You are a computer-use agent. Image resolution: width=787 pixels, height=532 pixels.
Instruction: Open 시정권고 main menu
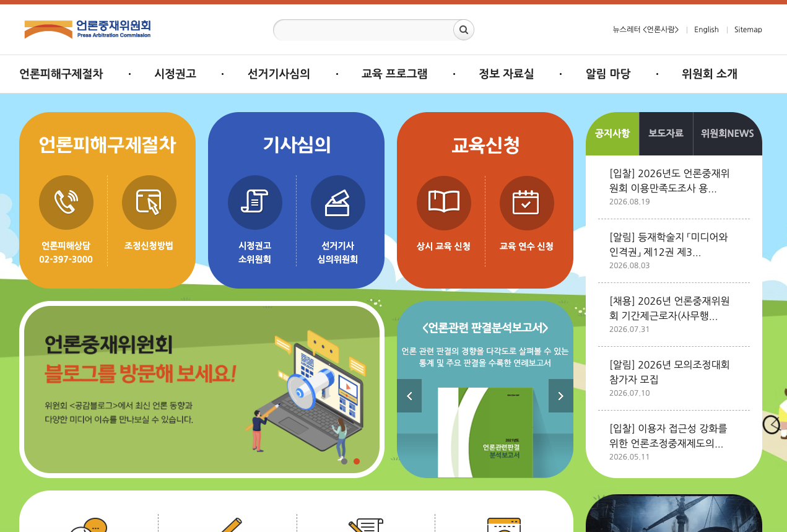pos(175,74)
